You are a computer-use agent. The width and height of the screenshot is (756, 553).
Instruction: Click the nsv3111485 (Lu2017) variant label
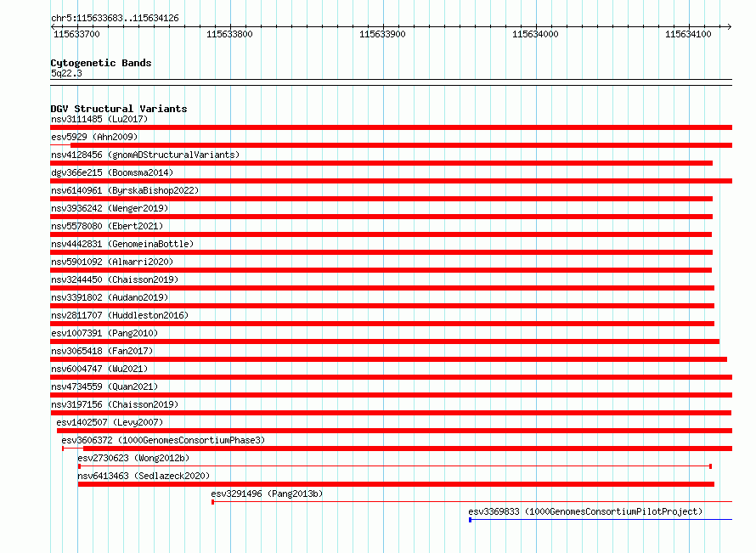coord(99,119)
